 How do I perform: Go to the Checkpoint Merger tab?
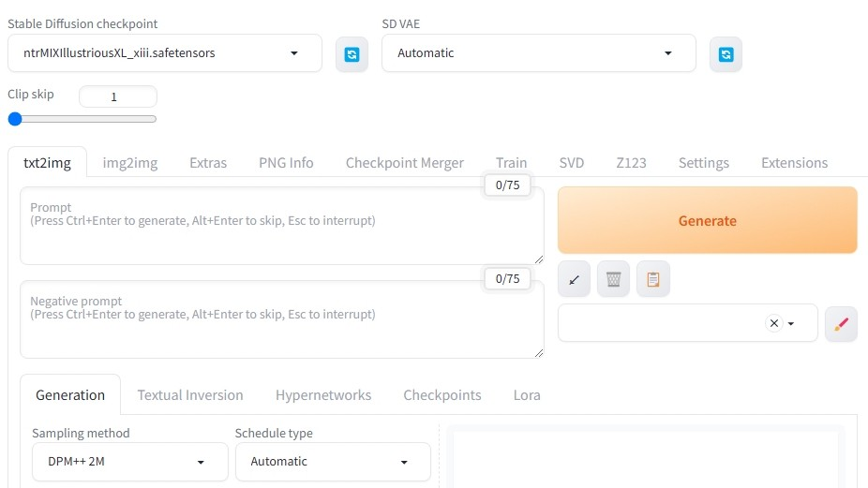tap(405, 163)
